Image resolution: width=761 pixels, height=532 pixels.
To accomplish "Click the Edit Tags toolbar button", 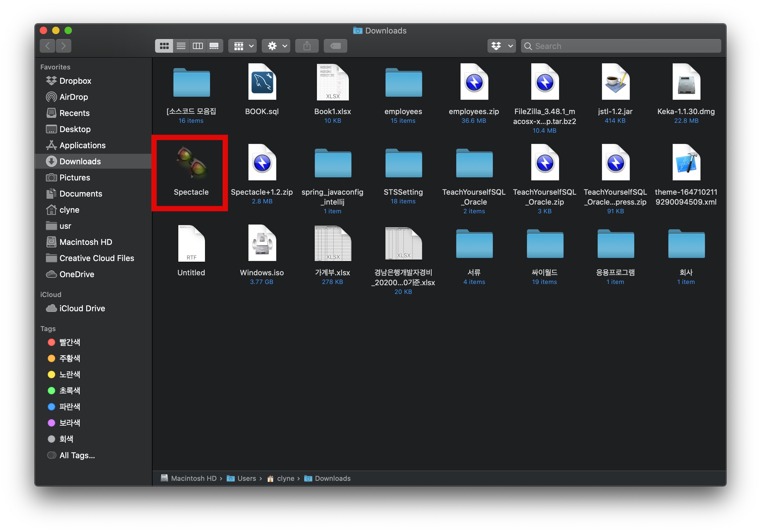I will click(335, 46).
